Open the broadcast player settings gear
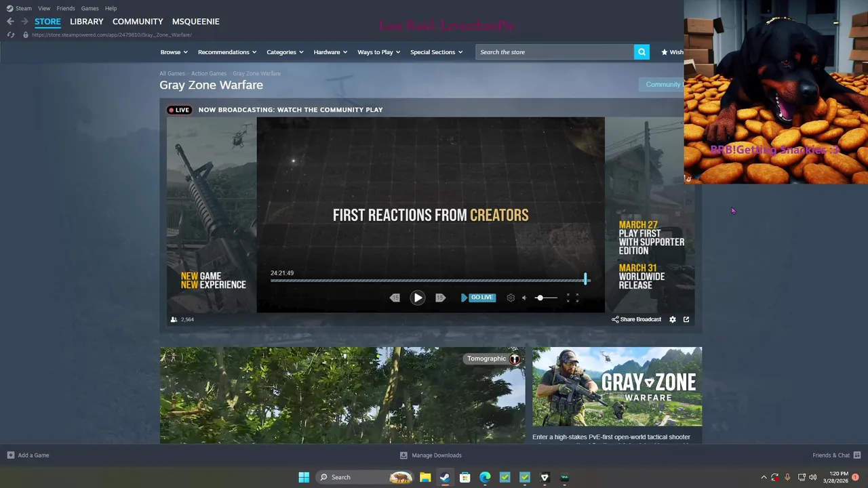The image size is (868, 488). [511, 298]
